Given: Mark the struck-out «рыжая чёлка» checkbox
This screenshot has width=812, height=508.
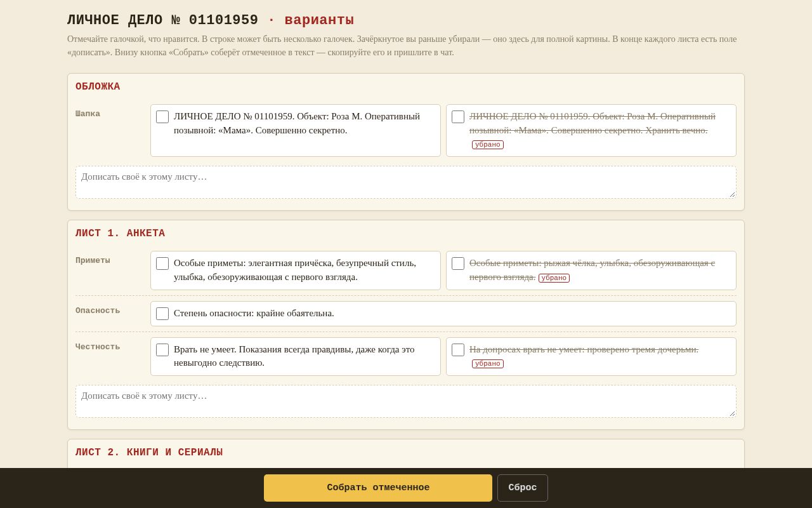Looking at the screenshot, I should [x=458, y=264].
